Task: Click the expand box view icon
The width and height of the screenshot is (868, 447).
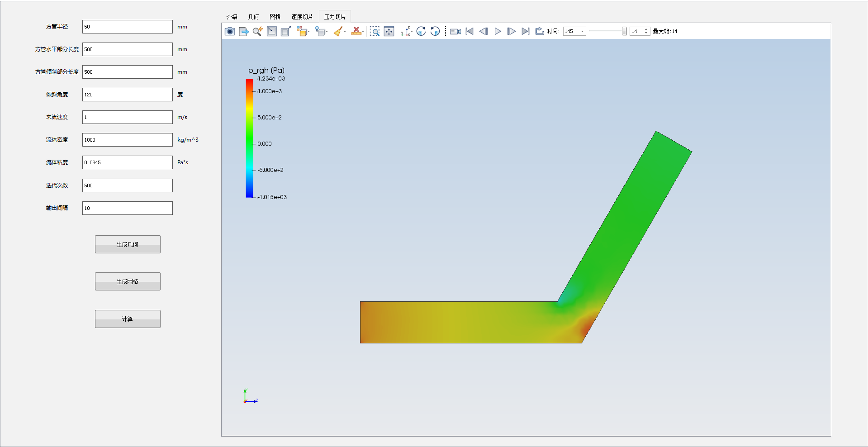Action: tap(285, 31)
